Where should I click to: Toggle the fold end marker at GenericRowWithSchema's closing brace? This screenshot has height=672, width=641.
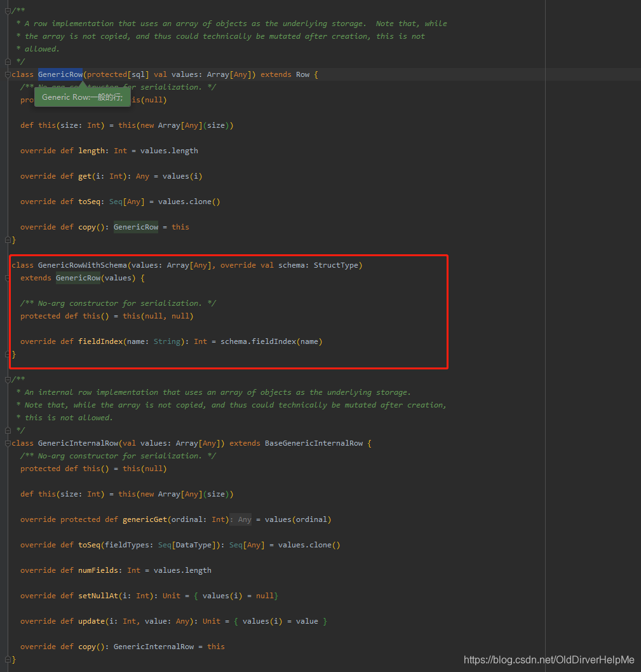point(8,354)
